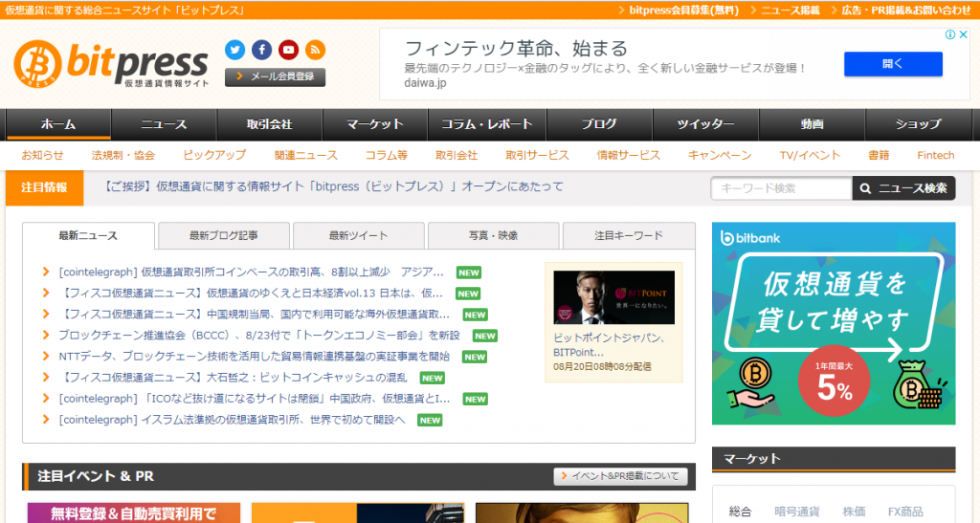Select ツイッター in the main menu
This screenshot has width=980, height=523.
705,124
